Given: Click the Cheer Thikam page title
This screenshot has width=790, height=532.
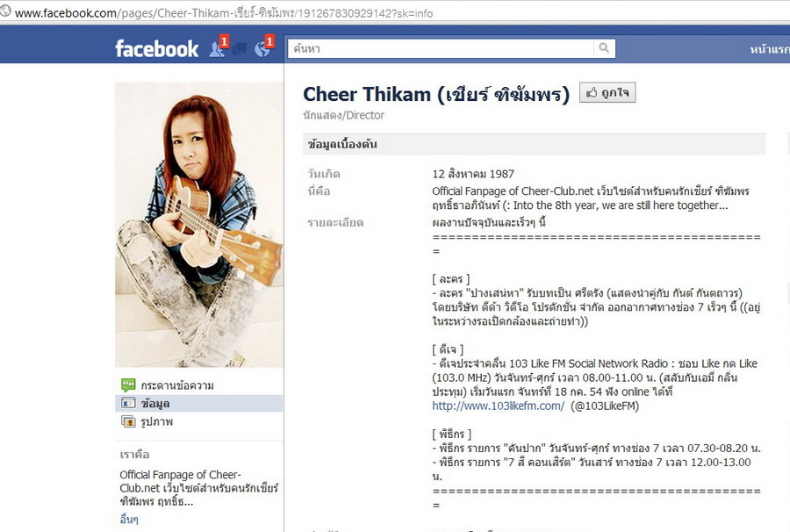Looking at the screenshot, I should point(436,94).
